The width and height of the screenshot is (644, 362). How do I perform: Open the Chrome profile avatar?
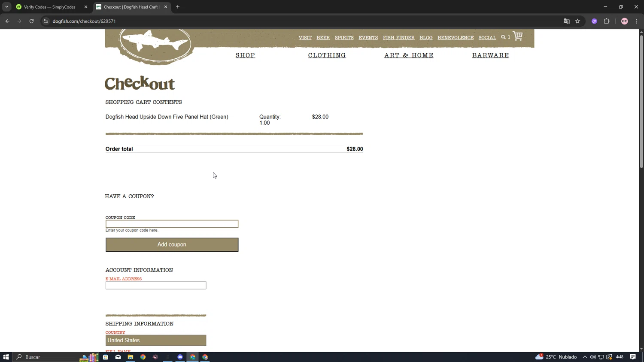coord(625,21)
